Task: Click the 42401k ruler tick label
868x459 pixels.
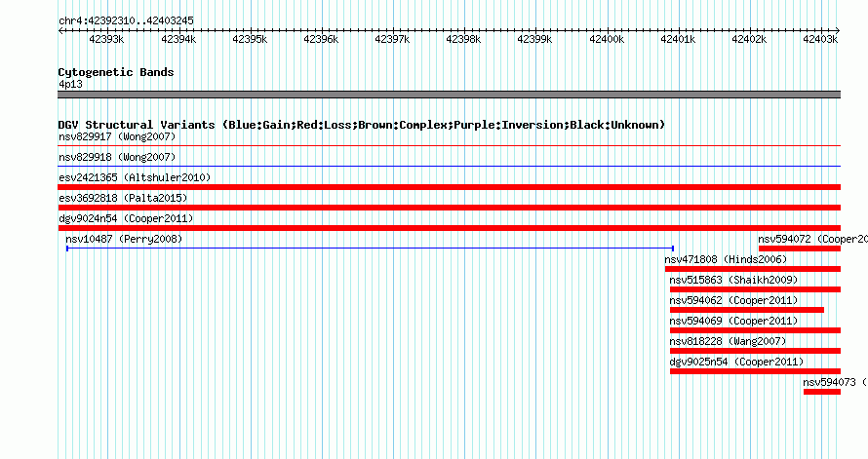Action: (x=678, y=40)
